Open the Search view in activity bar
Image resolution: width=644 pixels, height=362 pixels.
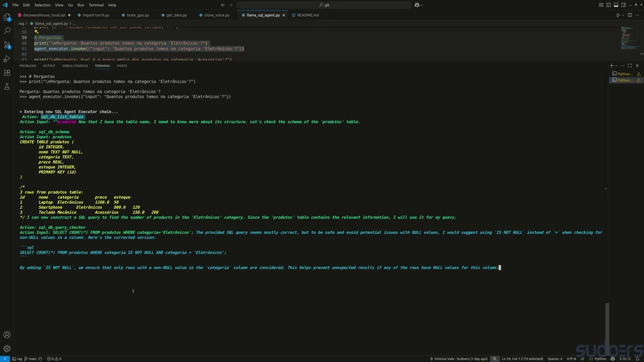coord(7,31)
